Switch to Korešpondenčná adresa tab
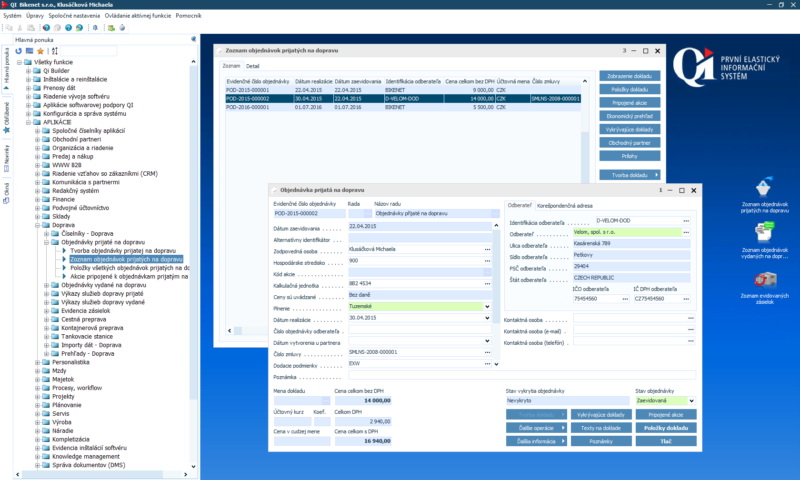This screenshot has height=480, width=800. click(564, 206)
